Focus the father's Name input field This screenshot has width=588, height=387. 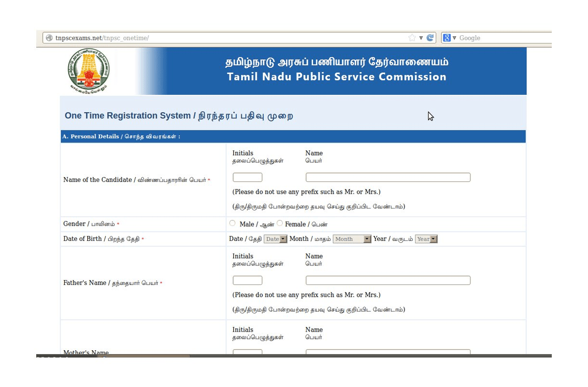[388, 281]
